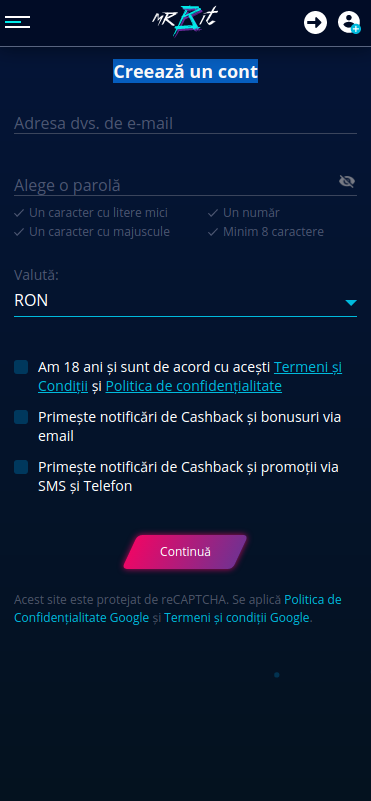Enable SMS and Telefon notifications checkbox
This screenshot has width=371, height=801.
point(21,467)
